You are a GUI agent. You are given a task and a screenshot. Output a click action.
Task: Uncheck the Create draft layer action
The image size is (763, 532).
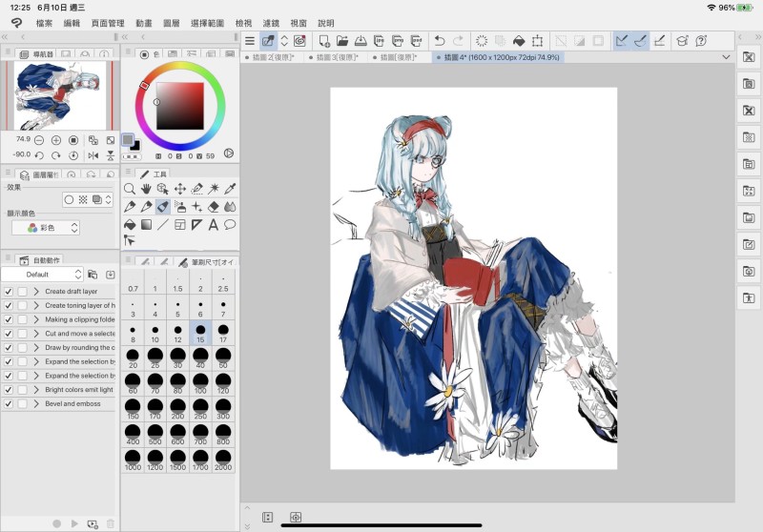pyautogui.click(x=9, y=292)
